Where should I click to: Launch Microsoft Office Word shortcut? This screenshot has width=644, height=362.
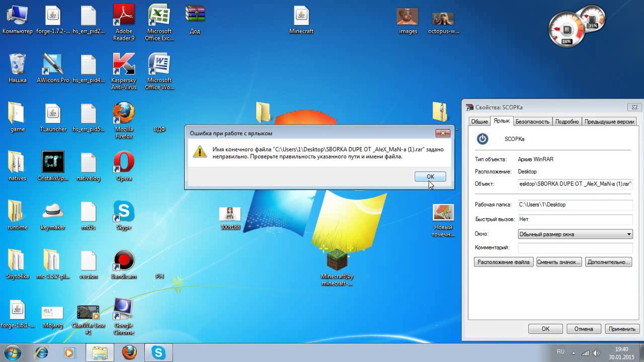[x=159, y=71]
